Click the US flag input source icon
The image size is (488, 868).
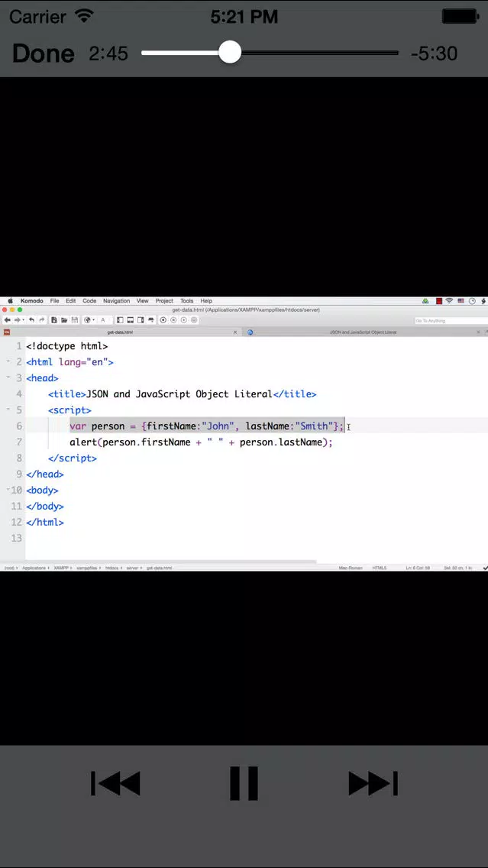pyautogui.click(x=461, y=301)
